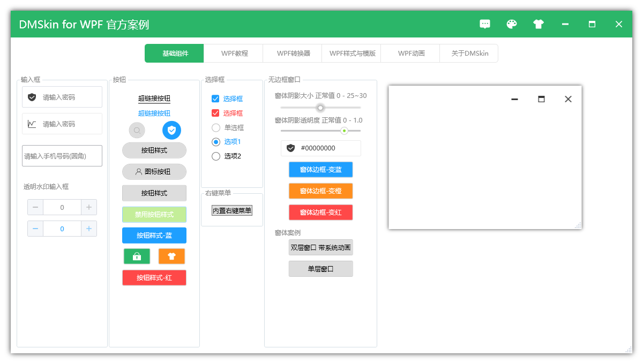Click shield icon in first password field
The width and height of the screenshot is (643, 364).
point(32,97)
